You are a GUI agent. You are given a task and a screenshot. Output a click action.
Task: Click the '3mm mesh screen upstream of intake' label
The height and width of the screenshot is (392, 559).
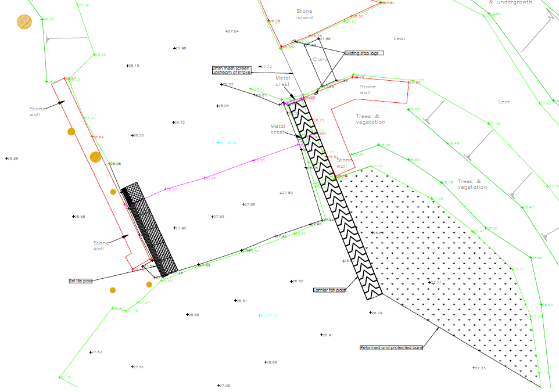pos(231,71)
